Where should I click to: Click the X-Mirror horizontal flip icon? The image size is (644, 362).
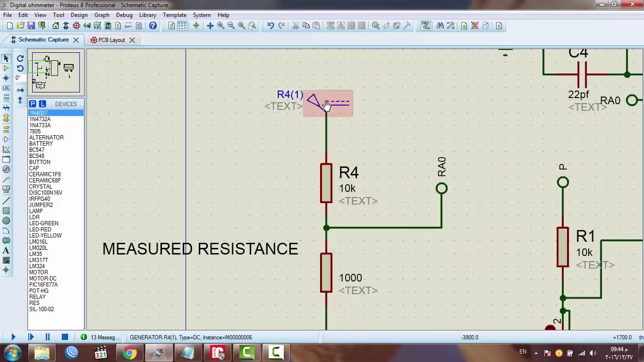point(20,90)
